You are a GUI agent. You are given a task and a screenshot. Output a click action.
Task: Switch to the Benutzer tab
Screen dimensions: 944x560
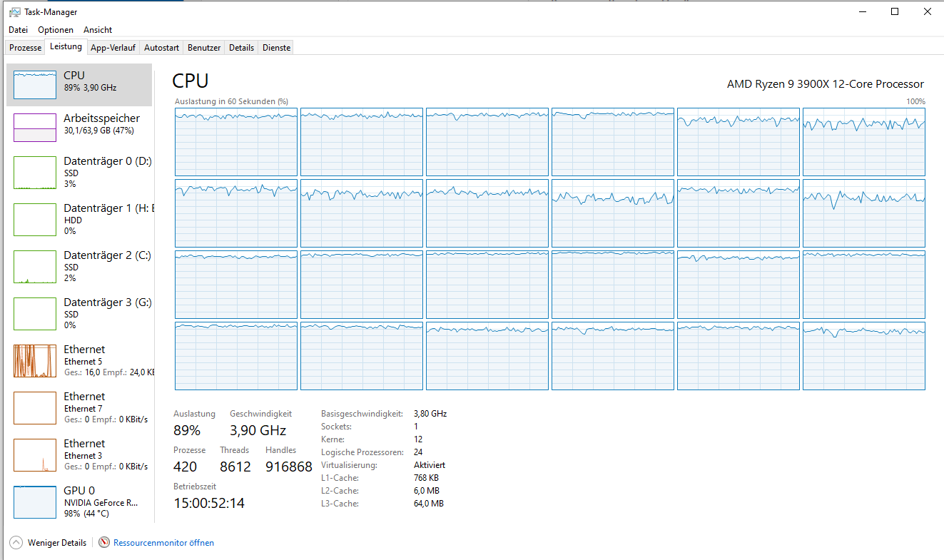coord(204,48)
